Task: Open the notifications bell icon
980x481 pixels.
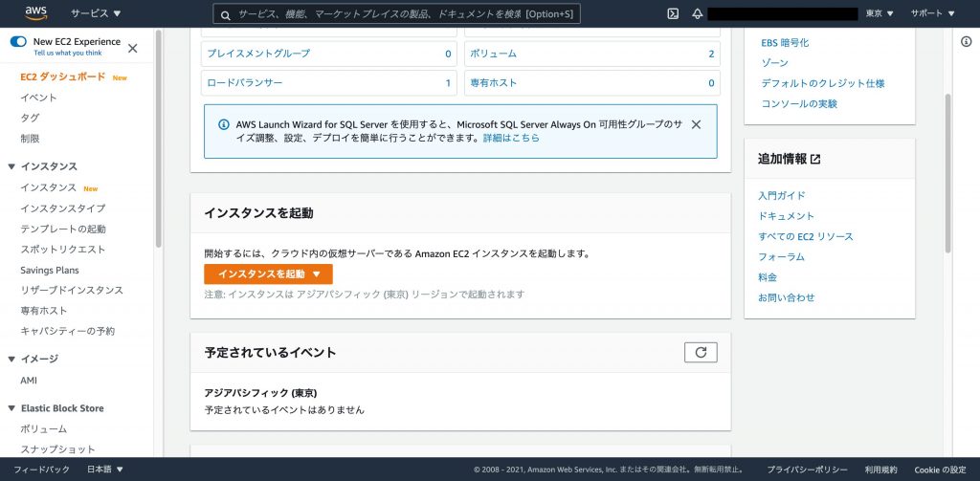Action: click(x=698, y=13)
